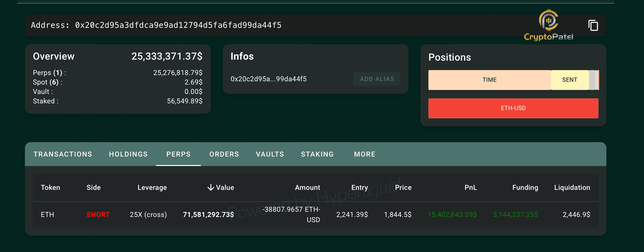The image size is (644, 252).
Task: Sort by the Leverage column header
Action: (x=152, y=188)
